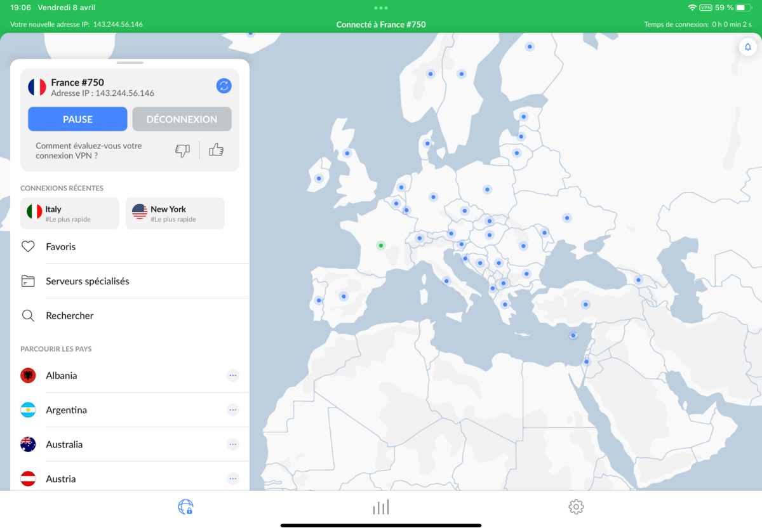Tap the 'Votre nouvelle adresse IP' text
Image resolution: width=762 pixels, height=532 pixels.
(x=50, y=25)
